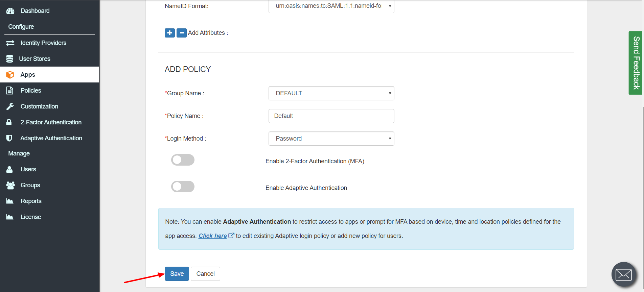Click the plus icon to add attribute
This screenshot has height=292, width=644.
[x=169, y=33]
